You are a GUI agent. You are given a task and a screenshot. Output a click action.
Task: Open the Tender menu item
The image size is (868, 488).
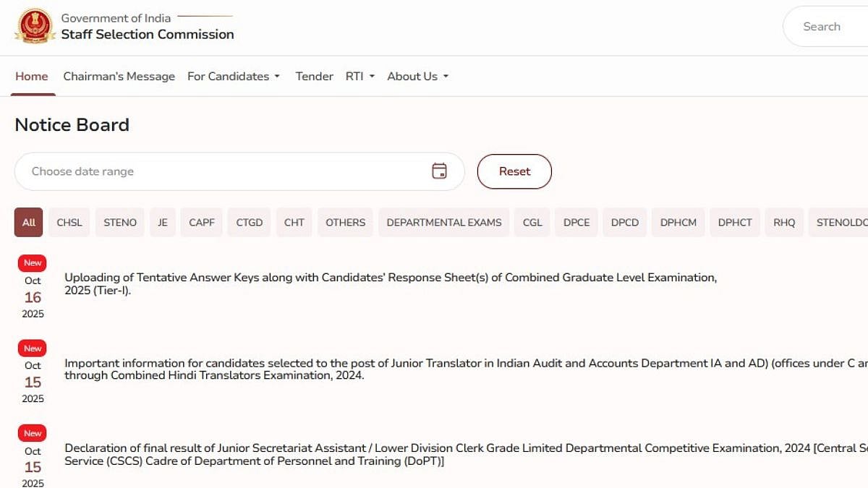(x=314, y=77)
